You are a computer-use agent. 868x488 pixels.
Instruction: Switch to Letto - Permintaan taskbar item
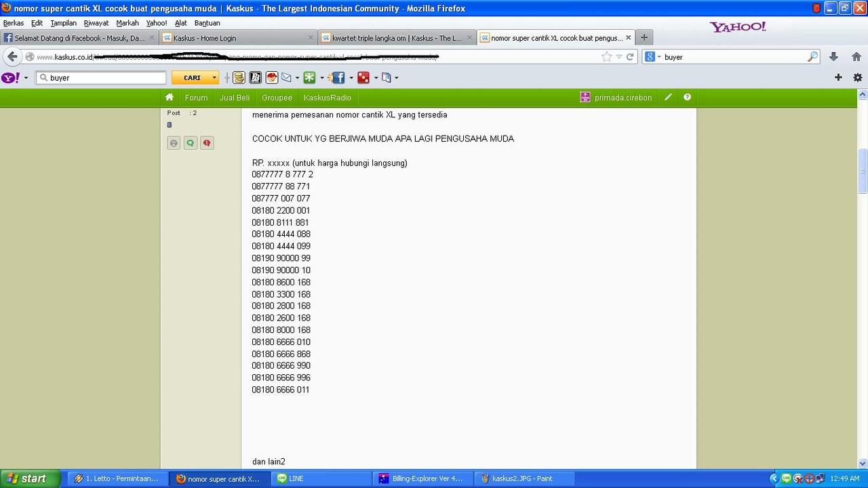tap(119, 479)
